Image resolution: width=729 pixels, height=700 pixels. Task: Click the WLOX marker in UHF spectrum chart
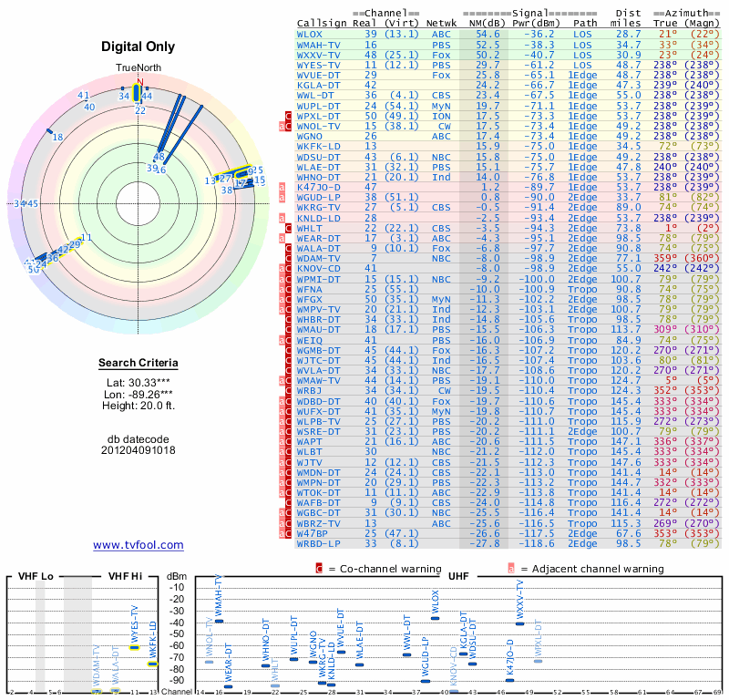click(436, 618)
